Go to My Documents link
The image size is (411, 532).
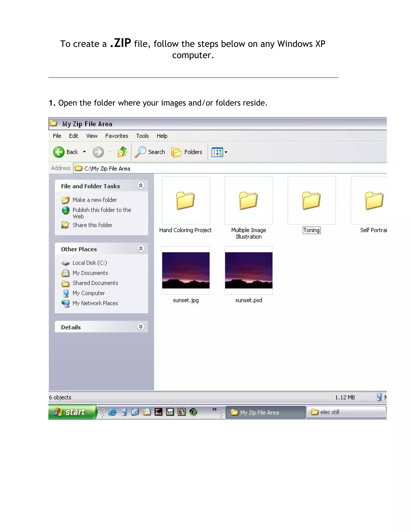pos(90,273)
